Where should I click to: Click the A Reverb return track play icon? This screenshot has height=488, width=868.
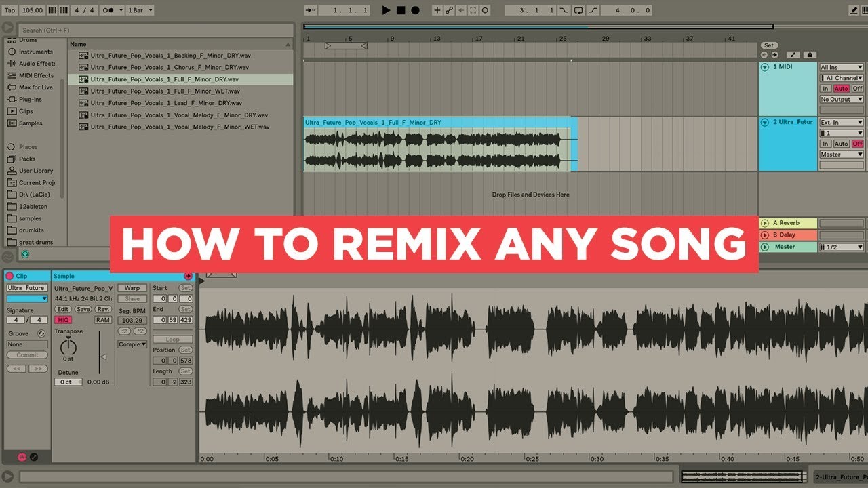pos(765,223)
